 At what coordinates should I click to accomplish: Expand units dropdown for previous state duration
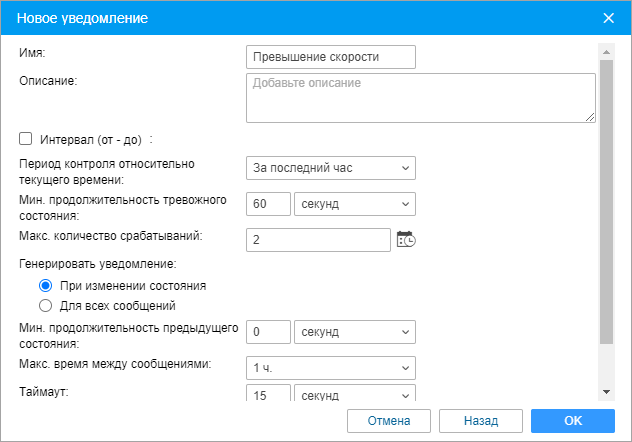click(x=355, y=331)
